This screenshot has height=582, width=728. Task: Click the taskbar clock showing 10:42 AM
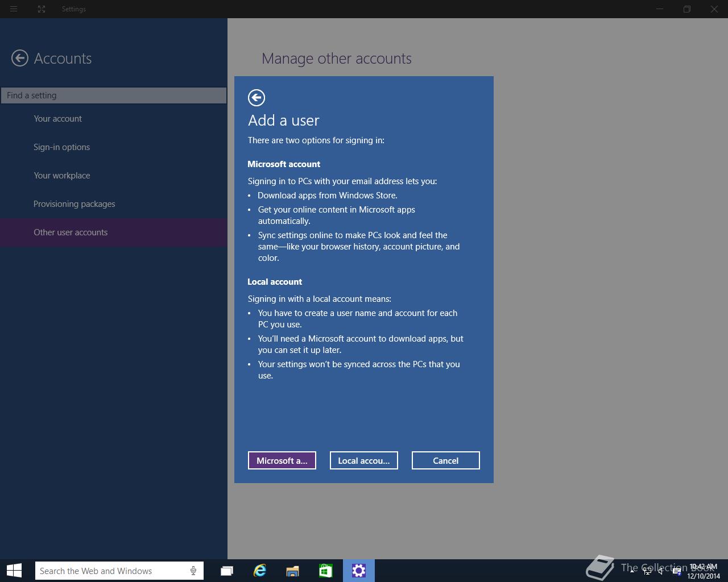(704, 571)
